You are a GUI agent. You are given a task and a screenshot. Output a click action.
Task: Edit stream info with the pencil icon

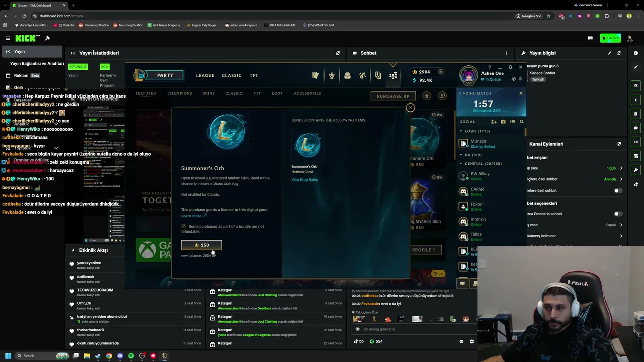(x=610, y=53)
